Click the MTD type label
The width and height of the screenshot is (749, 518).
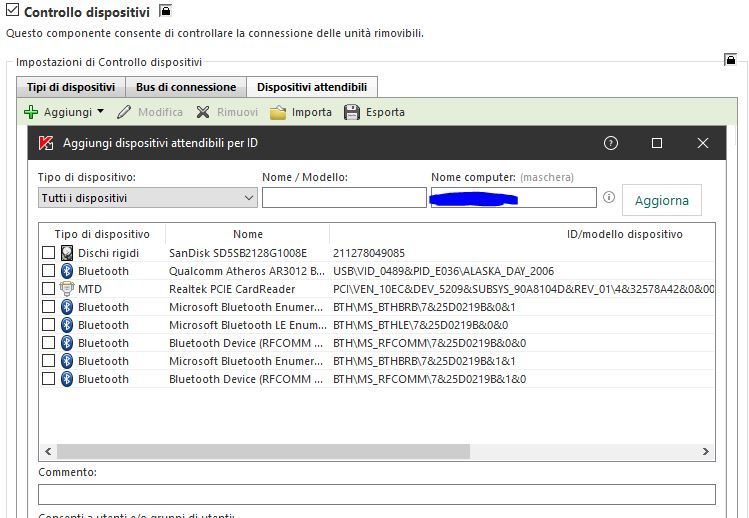tap(90, 289)
